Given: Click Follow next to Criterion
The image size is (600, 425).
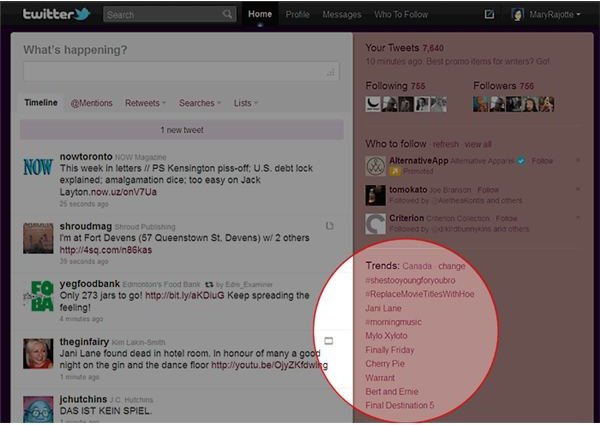Looking at the screenshot, I should pyautogui.click(x=506, y=218).
